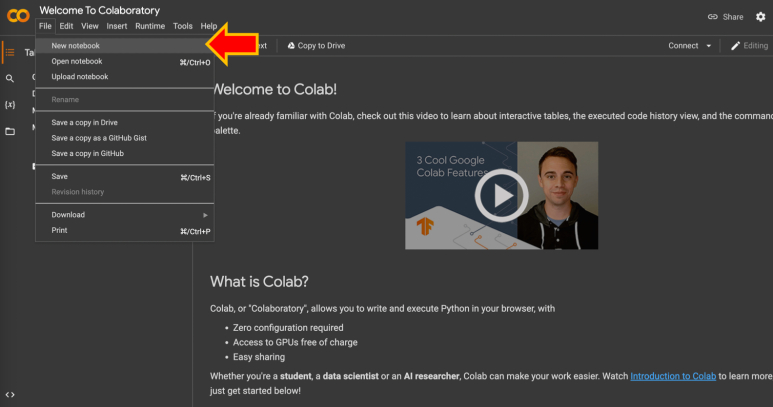
Task: Follow the Introduction to Colab link
Action: 673,376
